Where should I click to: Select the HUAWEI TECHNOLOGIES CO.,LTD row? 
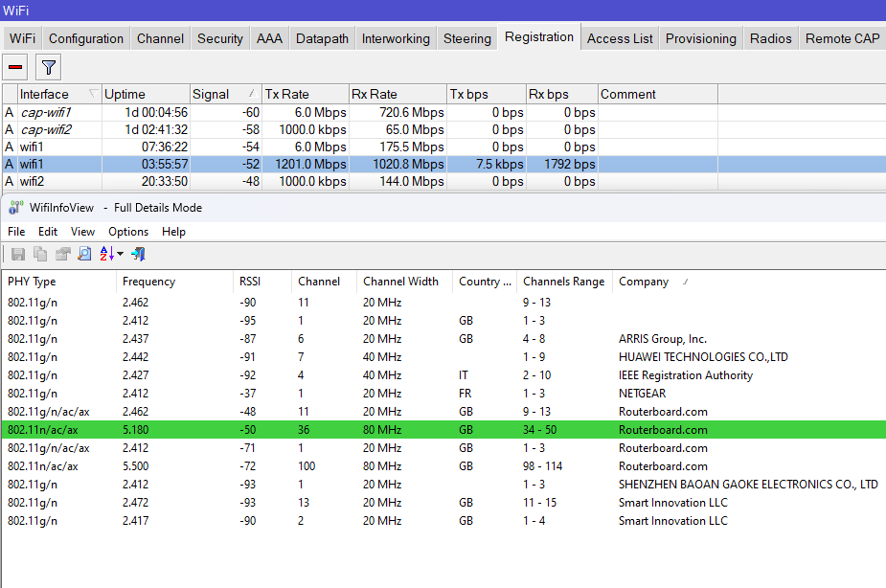[x=443, y=357]
